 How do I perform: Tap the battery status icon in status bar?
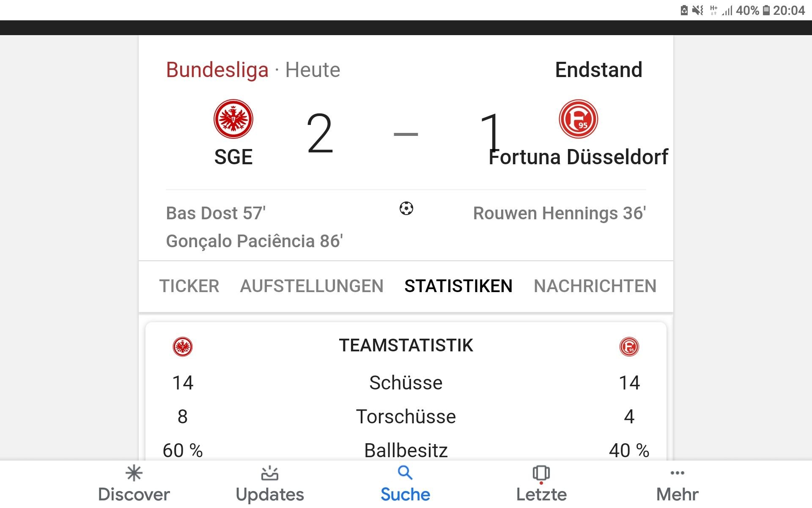pyautogui.click(x=766, y=10)
